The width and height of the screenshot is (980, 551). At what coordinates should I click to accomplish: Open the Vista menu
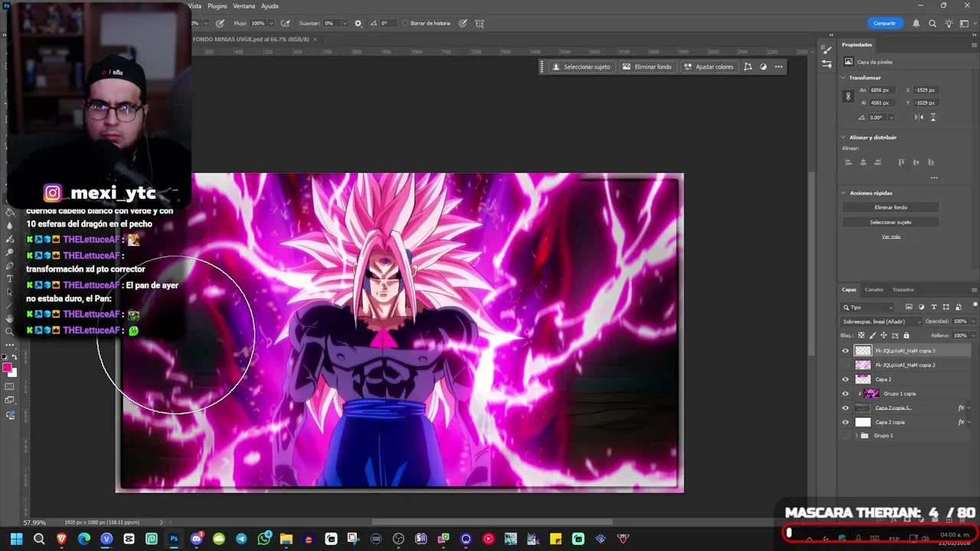(x=194, y=6)
